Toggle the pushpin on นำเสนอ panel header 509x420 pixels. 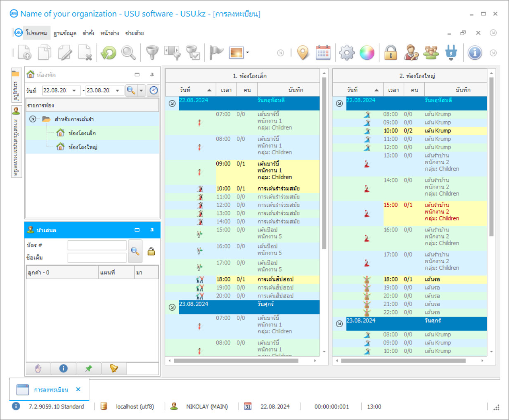[x=152, y=230]
